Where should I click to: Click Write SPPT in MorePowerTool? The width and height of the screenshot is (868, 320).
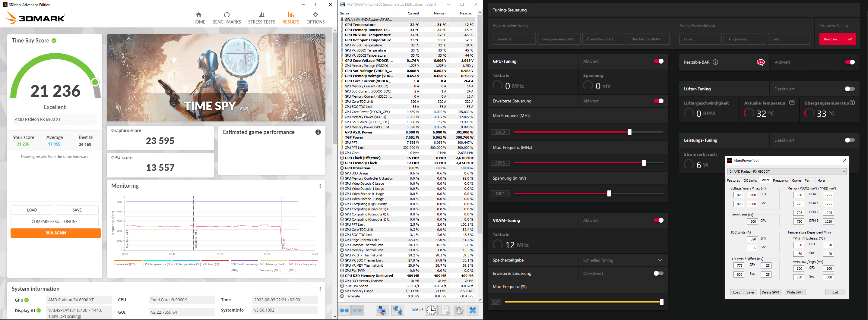pyautogui.click(x=795, y=292)
